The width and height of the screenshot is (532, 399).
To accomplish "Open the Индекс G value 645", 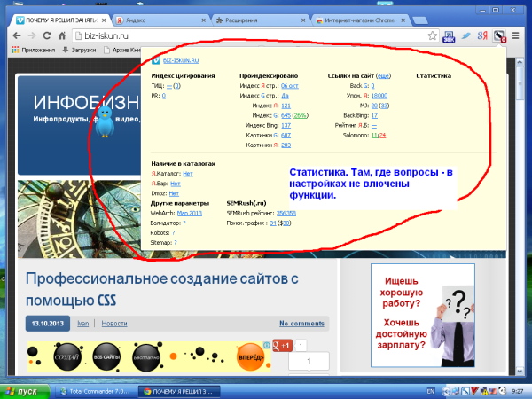I will 286,115.
